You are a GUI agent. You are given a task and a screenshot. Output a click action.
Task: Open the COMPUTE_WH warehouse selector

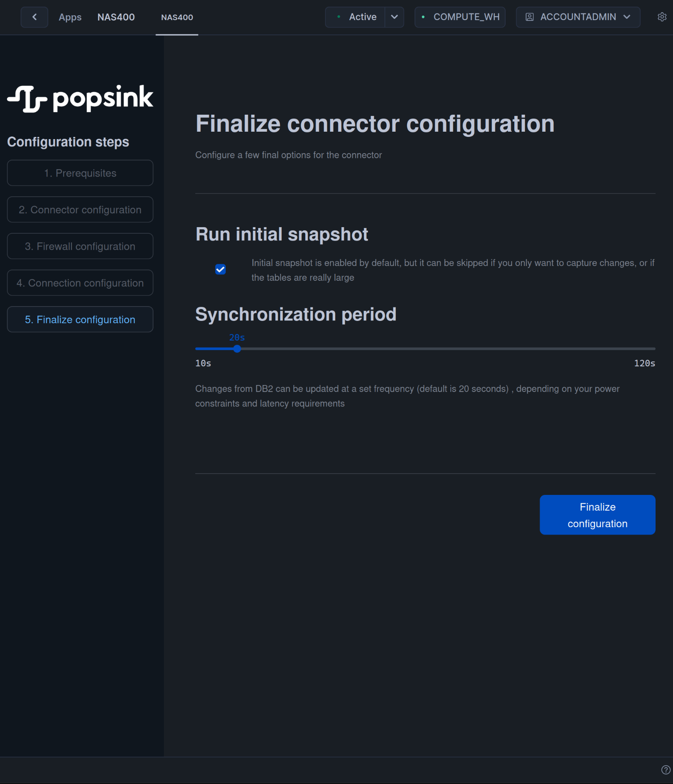[x=460, y=17]
